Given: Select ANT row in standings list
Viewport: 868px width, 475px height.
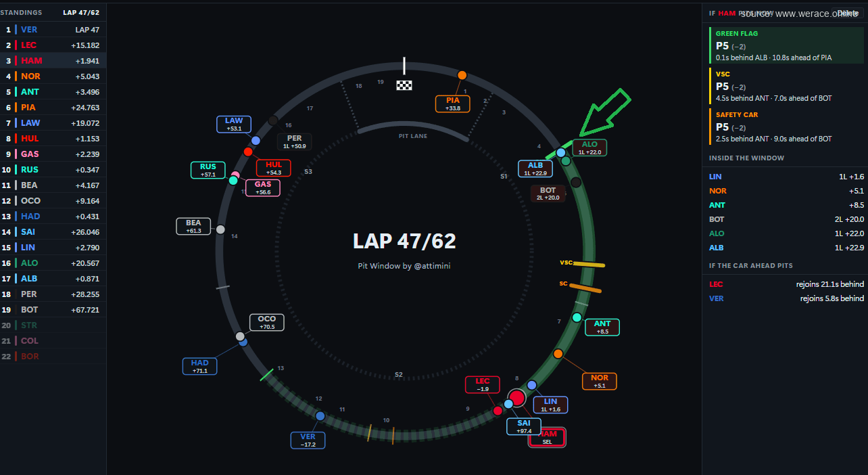Looking at the screenshot, I should tap(53, 92).
